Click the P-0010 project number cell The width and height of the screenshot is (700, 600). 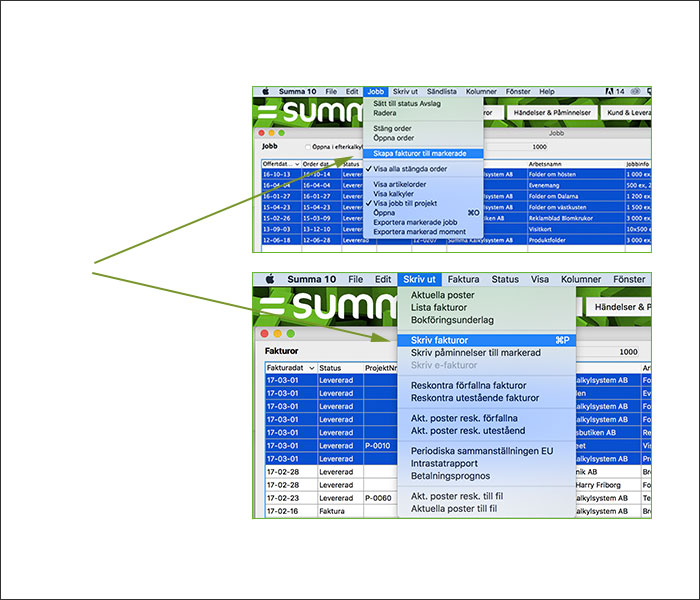pyautogui.click(x=380, y=446)
